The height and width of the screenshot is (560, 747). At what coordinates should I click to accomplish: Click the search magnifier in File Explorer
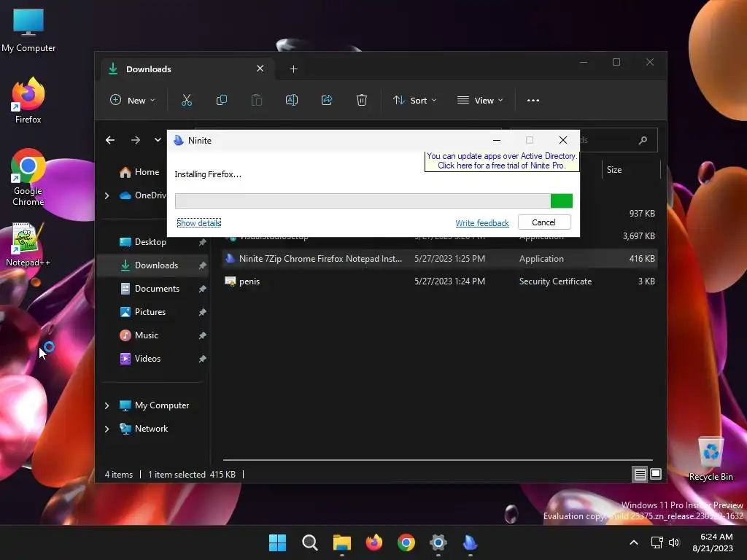(643, 140)
